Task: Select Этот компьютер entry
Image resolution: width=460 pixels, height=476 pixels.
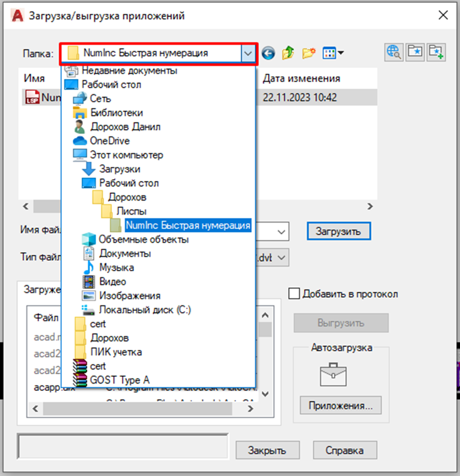Action: (126, 155)
